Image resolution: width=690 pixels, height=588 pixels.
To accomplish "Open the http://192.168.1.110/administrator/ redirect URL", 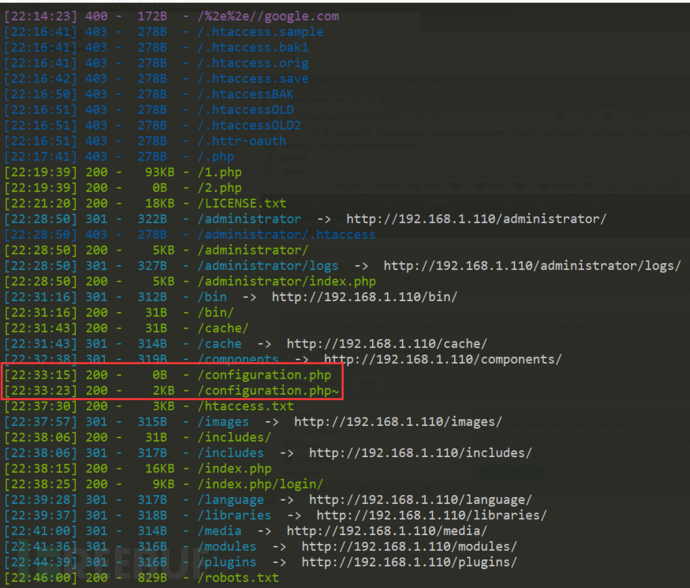I will (x=476, y=219).
